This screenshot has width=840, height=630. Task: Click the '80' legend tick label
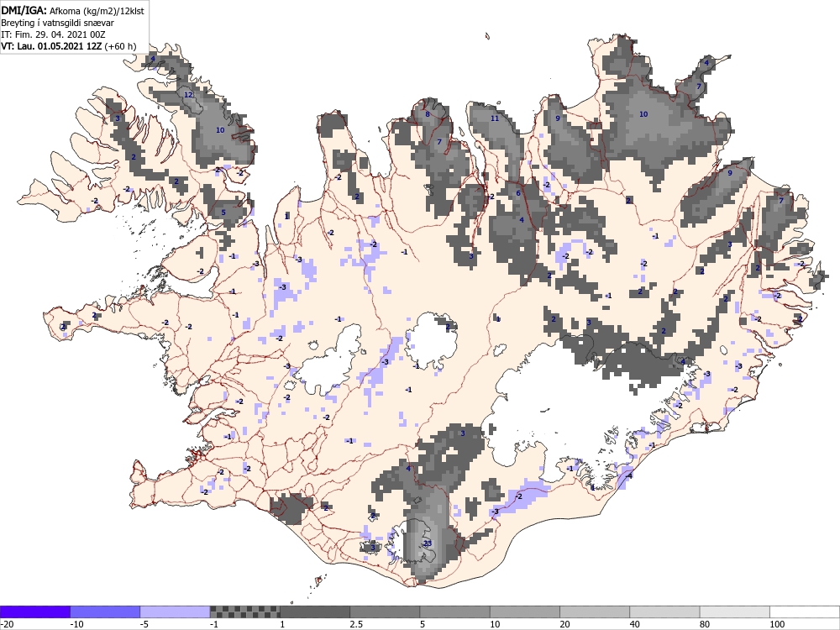(x=705, y=624)
